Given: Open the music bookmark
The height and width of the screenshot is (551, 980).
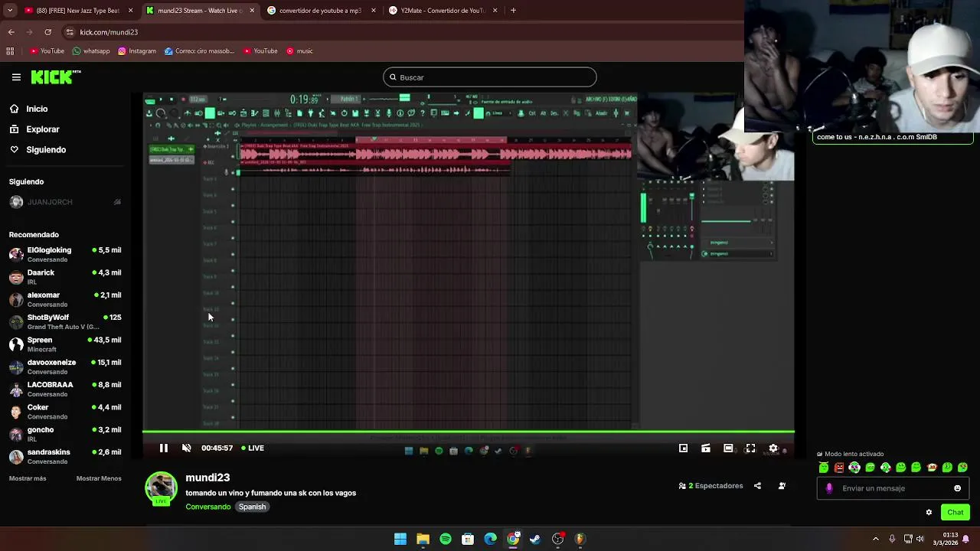Looking at the screenshot, I should 299,51.
